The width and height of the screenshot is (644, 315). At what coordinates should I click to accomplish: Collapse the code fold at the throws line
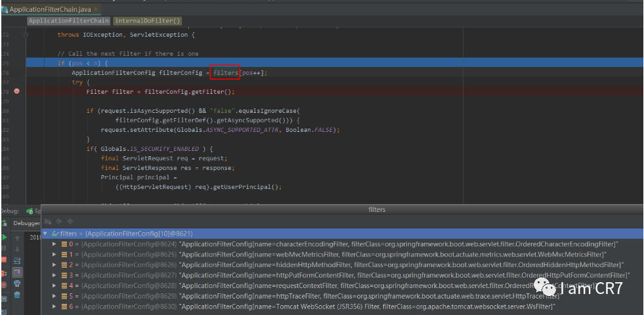(x=26, y=35)
